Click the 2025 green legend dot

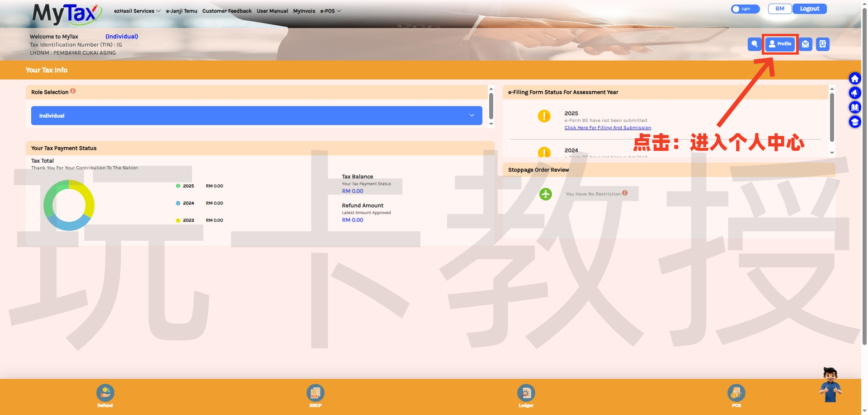pos(178,186)
